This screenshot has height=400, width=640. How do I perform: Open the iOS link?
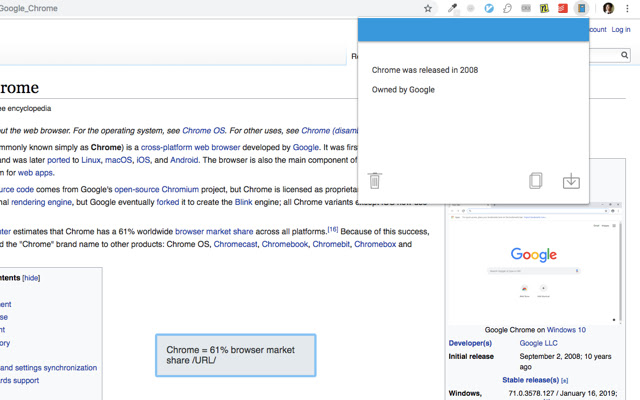(143, 160)
